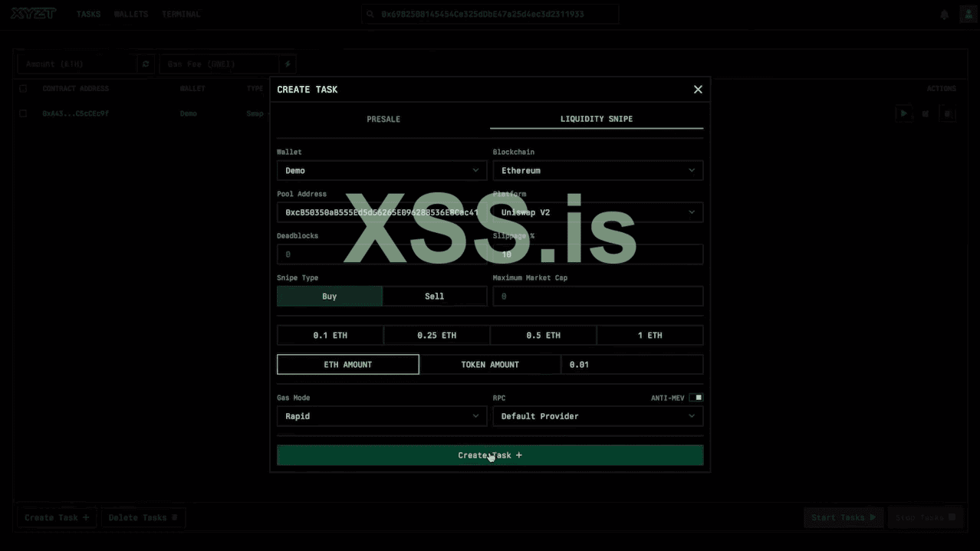Edit the 0xA43 task row

[926, 113]
